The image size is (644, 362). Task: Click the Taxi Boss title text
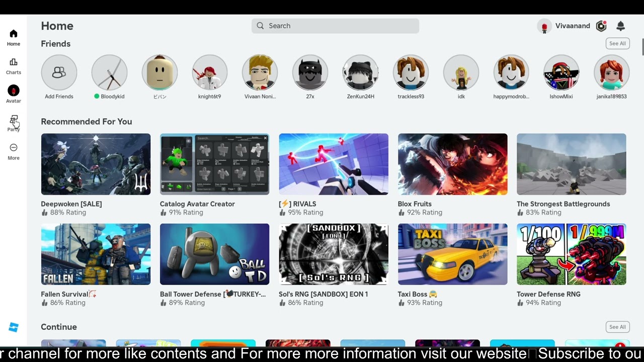click(413, 294)
